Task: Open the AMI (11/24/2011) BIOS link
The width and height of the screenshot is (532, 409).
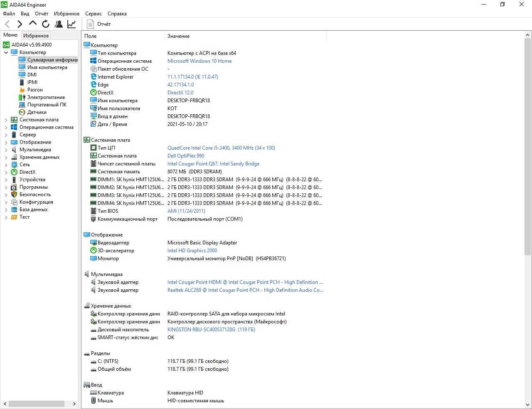Action: click(x=186, y=211)
